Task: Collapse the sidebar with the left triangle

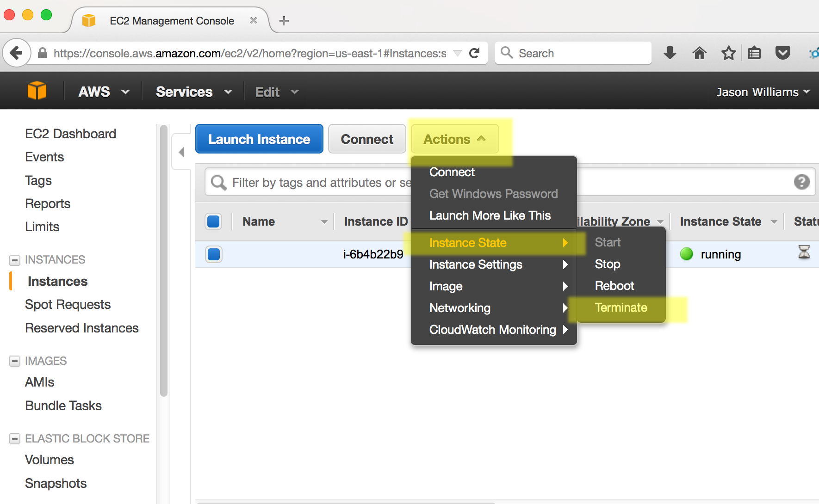Action: coord(181,152)
